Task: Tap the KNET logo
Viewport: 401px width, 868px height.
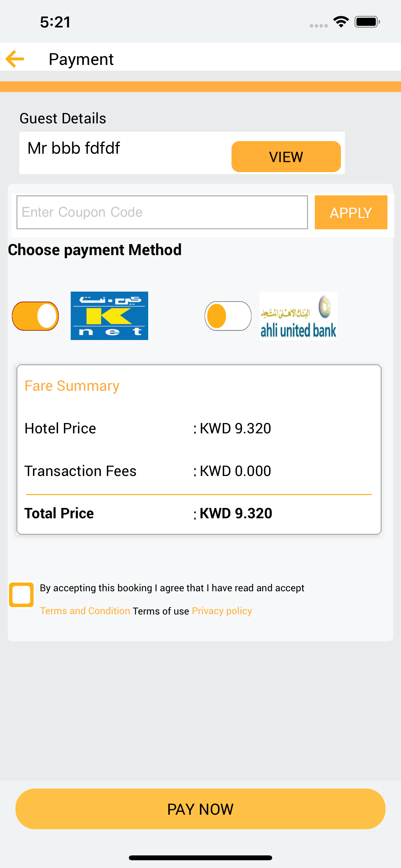Action: click(109, 316)
